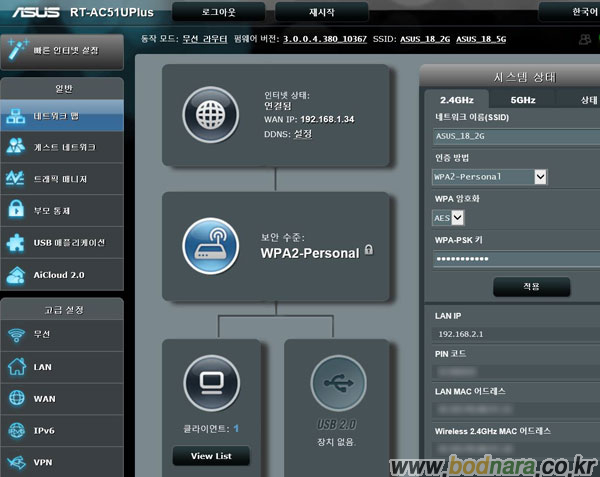Select the Network Map icon in sidebar

click(x=16, y=116)
